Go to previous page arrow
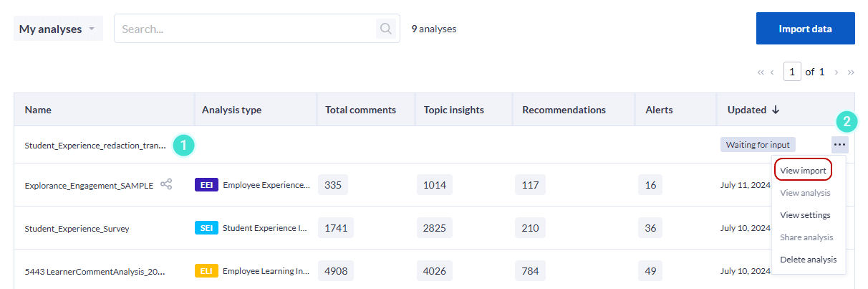The height and width of the screenshot is (289, 868). click(772, 72)
